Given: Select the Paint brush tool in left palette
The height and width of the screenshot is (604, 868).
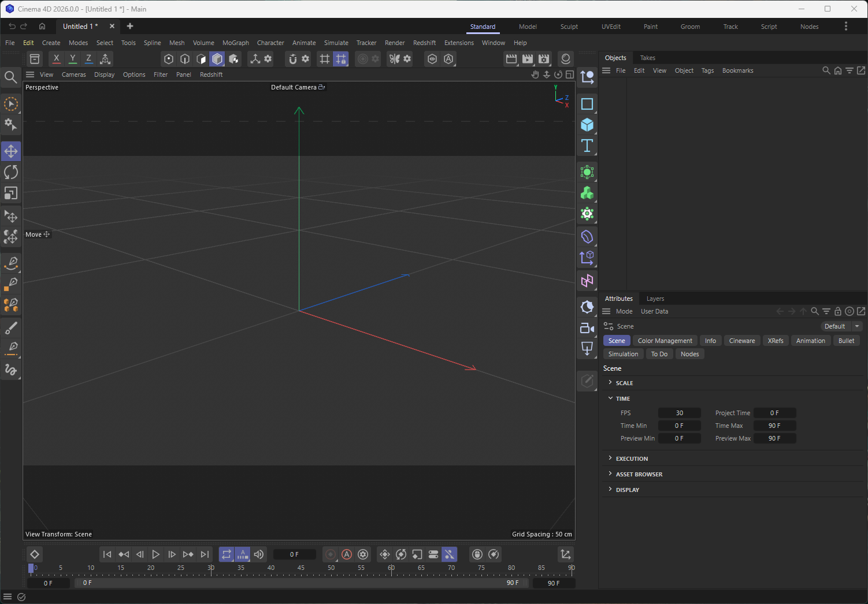Looking at the screenshot, I should 11,328.
